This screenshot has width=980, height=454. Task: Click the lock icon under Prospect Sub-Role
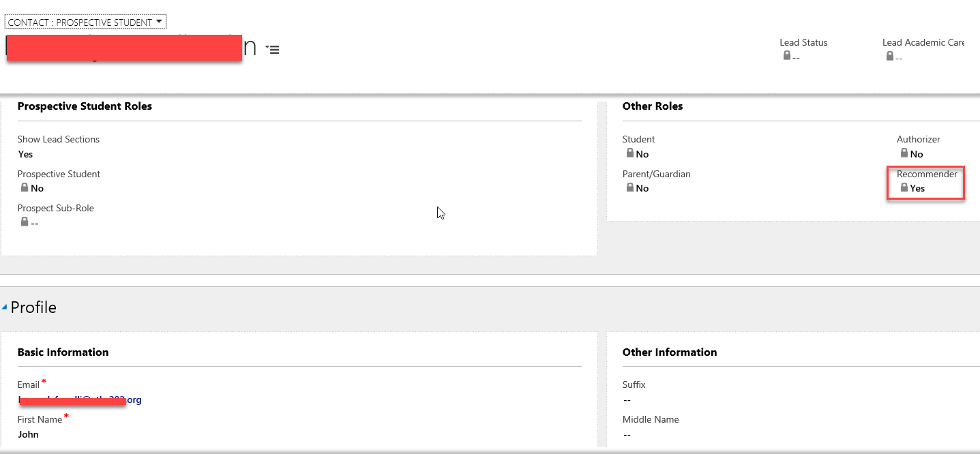[x=25, y=222]
